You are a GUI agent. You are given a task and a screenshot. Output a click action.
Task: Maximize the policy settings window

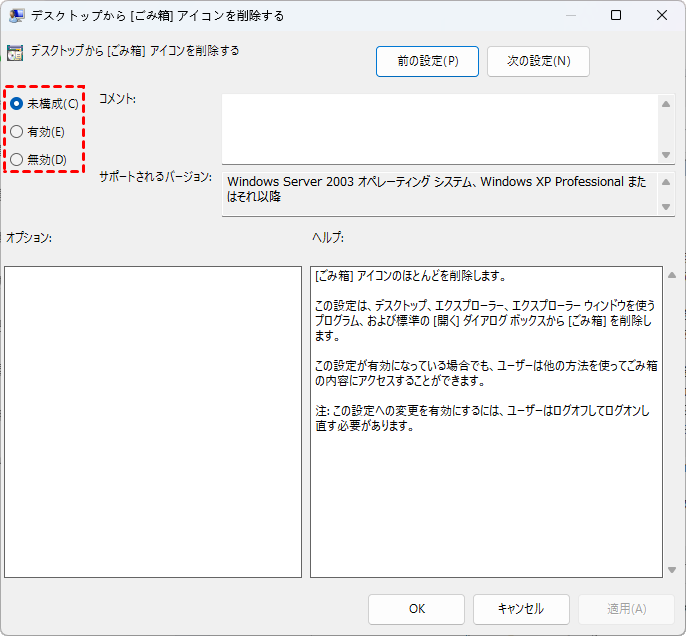pos(616,15)
